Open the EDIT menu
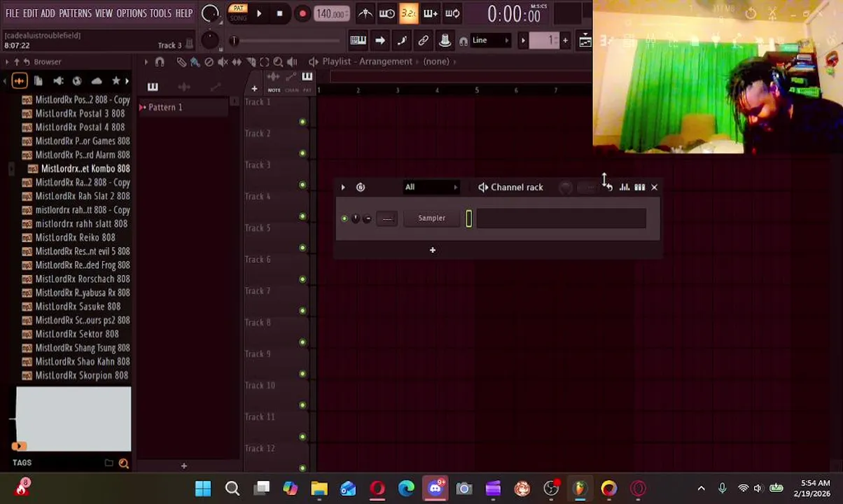 pos(30,13)
